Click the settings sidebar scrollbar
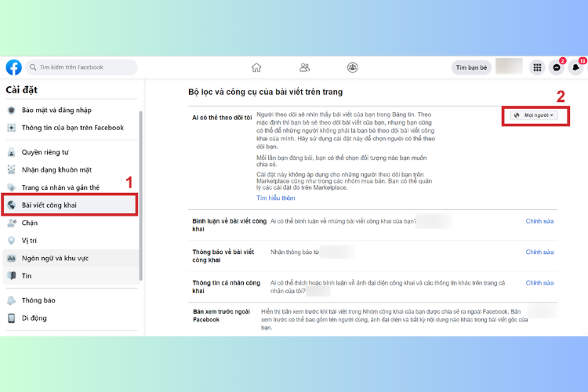Image resolution: width=588 pixels, height=392 pixels. click(x=140, y=196)
